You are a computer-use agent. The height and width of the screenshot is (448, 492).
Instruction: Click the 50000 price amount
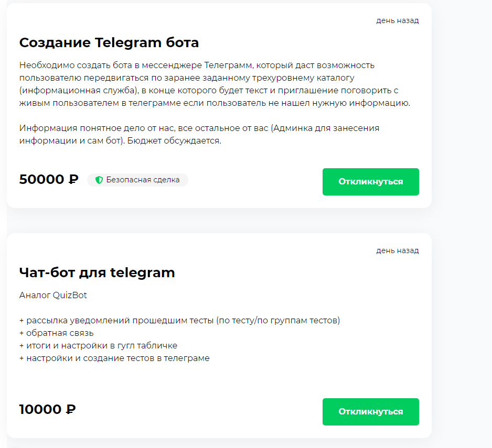(42, 180)
